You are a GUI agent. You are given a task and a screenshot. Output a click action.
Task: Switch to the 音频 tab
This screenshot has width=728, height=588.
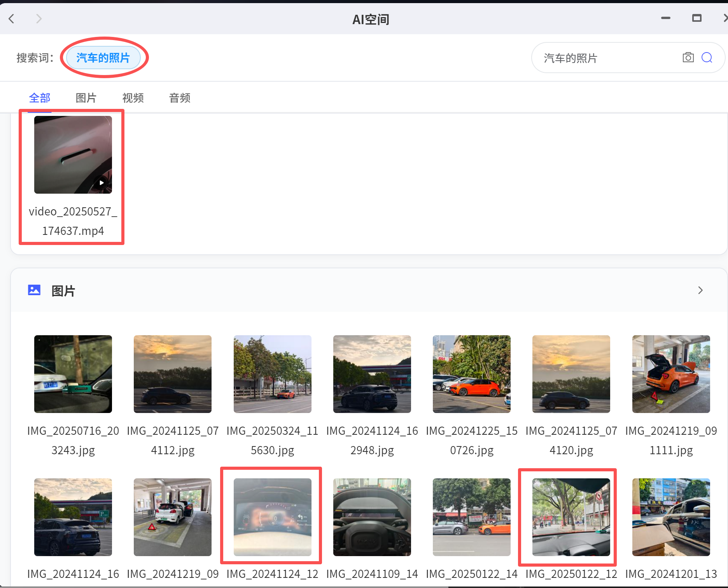(180, 98)
